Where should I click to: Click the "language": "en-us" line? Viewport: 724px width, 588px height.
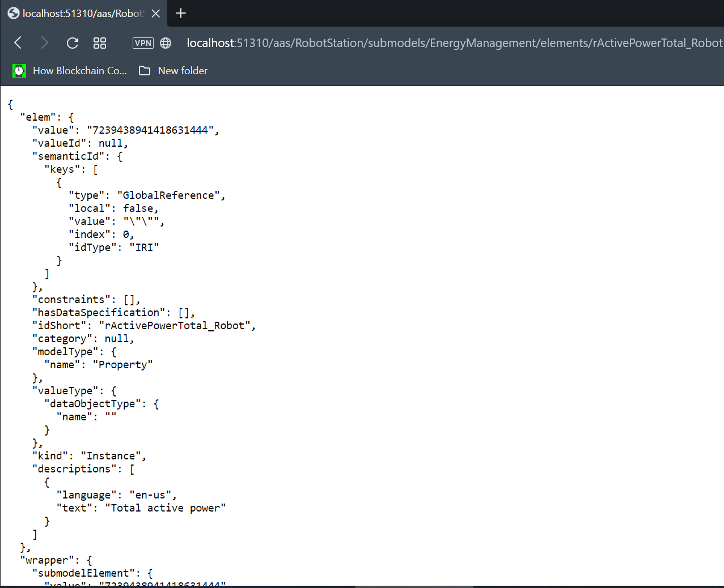tap(116, 495)
